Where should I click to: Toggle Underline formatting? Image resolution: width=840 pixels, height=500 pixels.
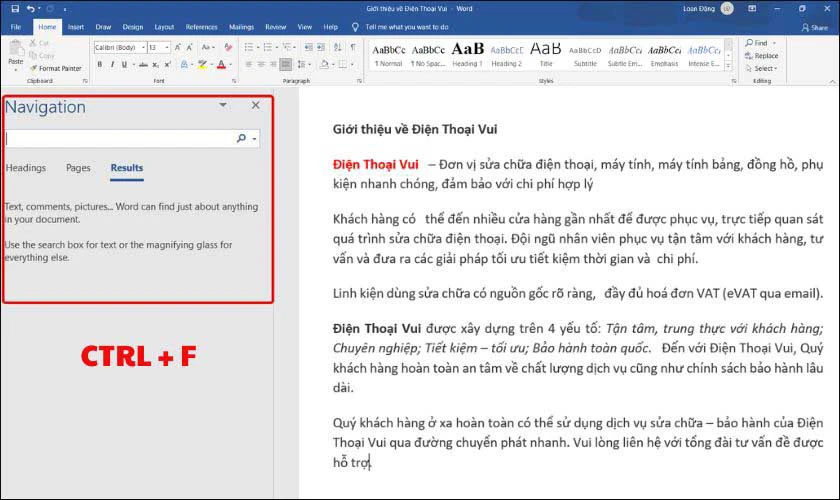coord(124,64)
